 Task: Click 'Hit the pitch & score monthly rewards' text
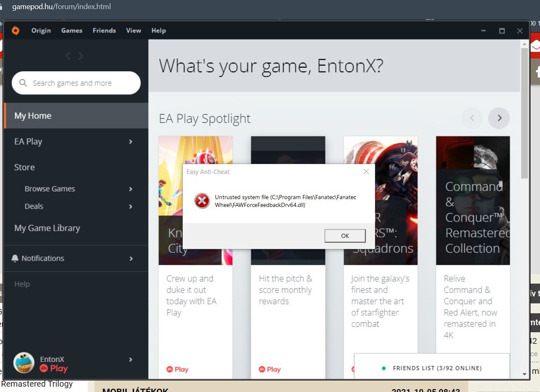(x=285, y=290)
